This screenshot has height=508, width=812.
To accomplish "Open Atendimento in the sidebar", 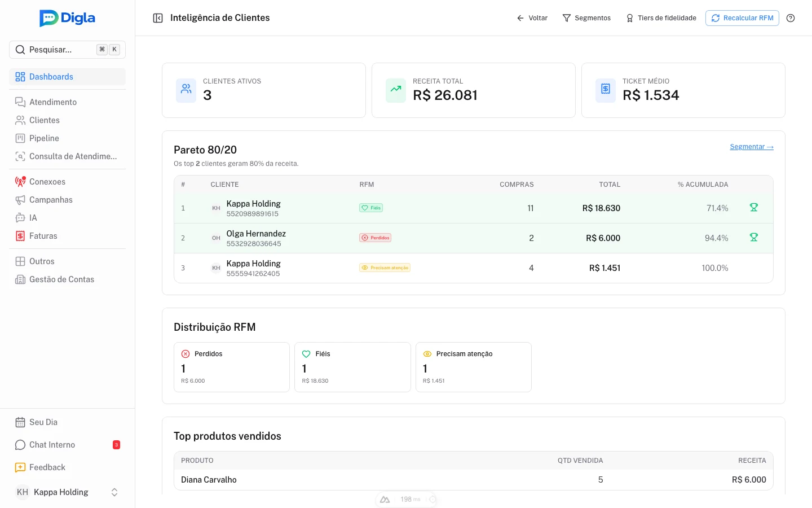I will click(67, 102).
